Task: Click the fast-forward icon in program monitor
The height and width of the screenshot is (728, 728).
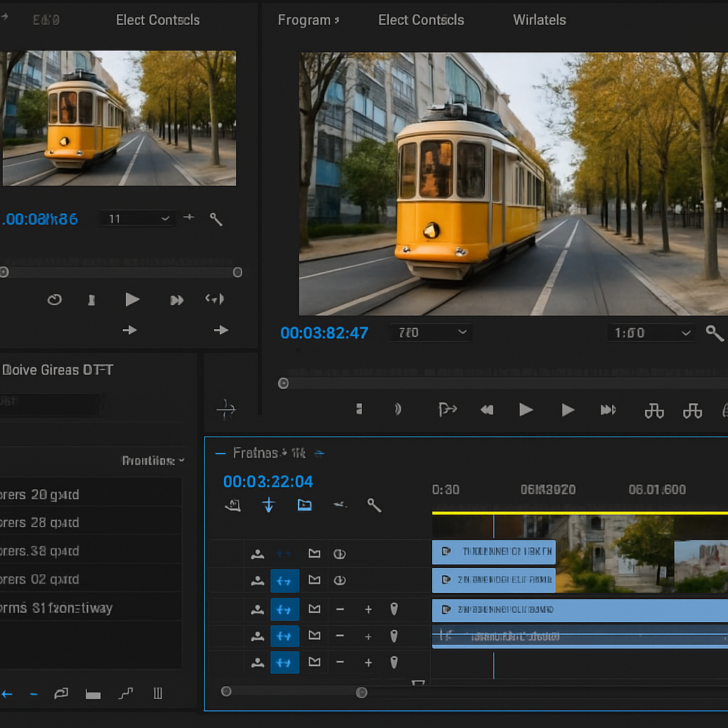Action: (x=608, y=409)
